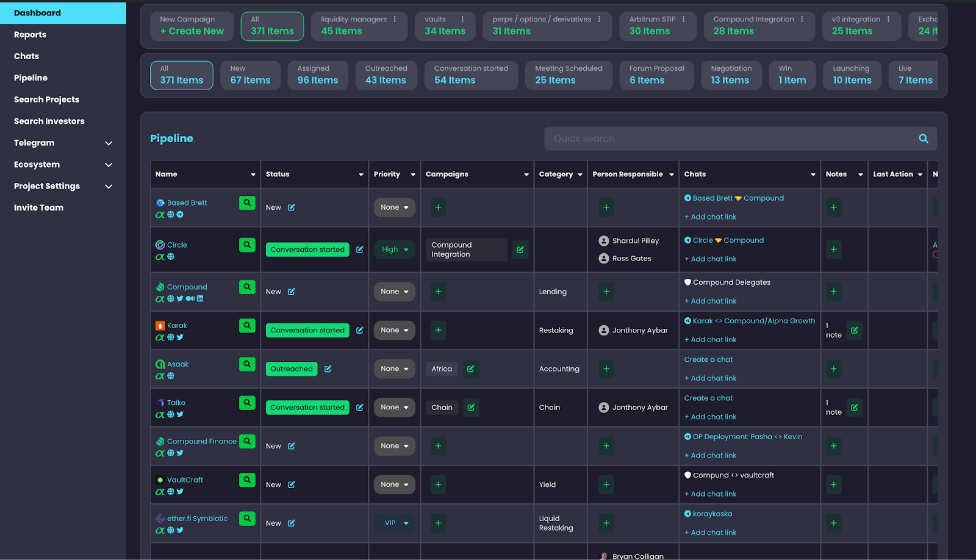
Task: Click Add chat link for Circle
Action: click(x=711, y=259)
